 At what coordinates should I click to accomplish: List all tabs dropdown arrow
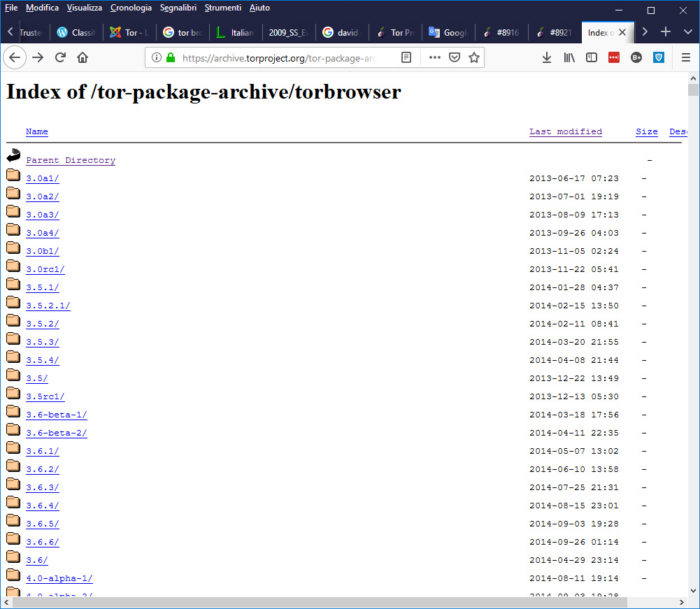tap(688, 32)
